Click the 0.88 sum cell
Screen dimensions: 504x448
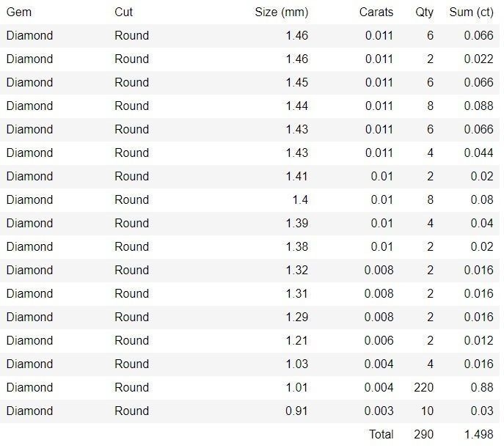481,387
